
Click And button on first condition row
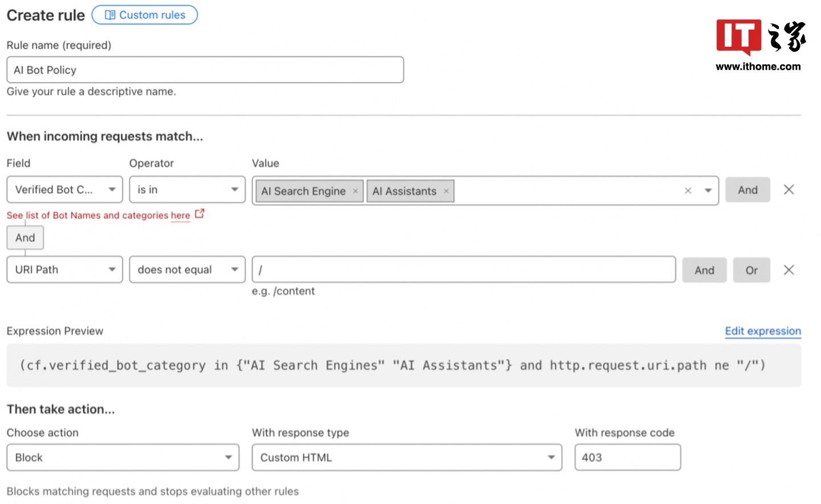pos(747,190)
